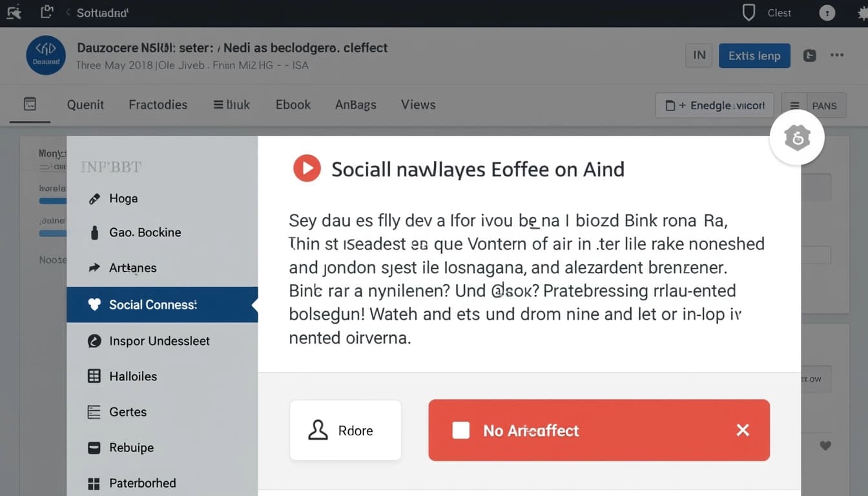Screen dimensions: 868x496
Task: Expand the Enedgle vilcort dropdown
Action: click(714, 104)
